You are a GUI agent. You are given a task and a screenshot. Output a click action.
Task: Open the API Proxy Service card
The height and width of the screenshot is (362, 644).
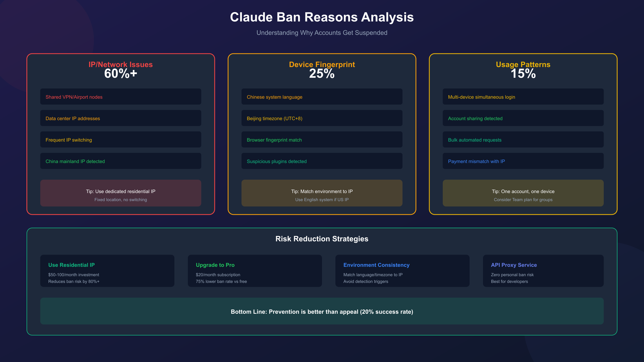click(x=543, y=271)
